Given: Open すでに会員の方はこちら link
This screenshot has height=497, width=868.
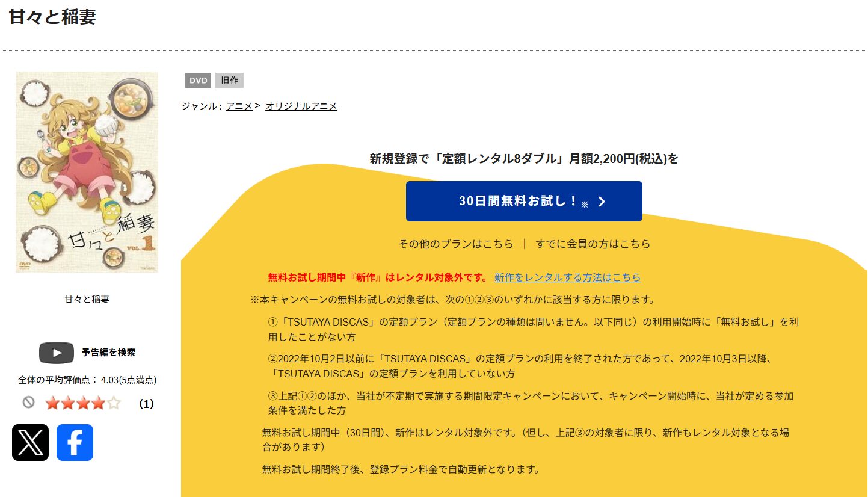Looking at the screenshot, I should (x=593, y=244).
